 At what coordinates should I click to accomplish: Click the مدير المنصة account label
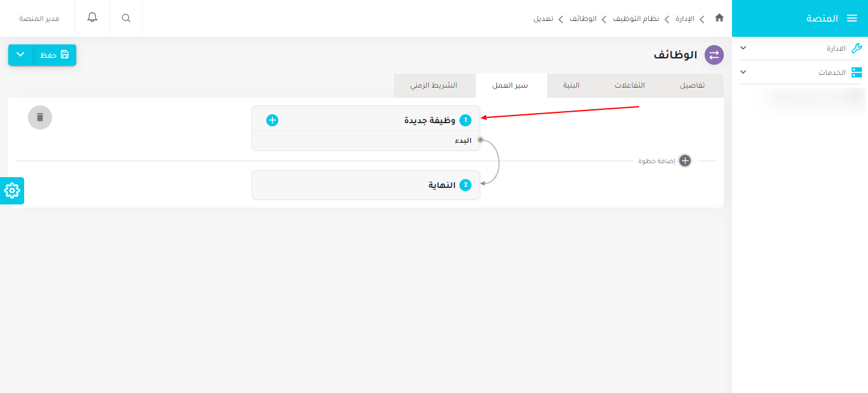click(39, 18)
